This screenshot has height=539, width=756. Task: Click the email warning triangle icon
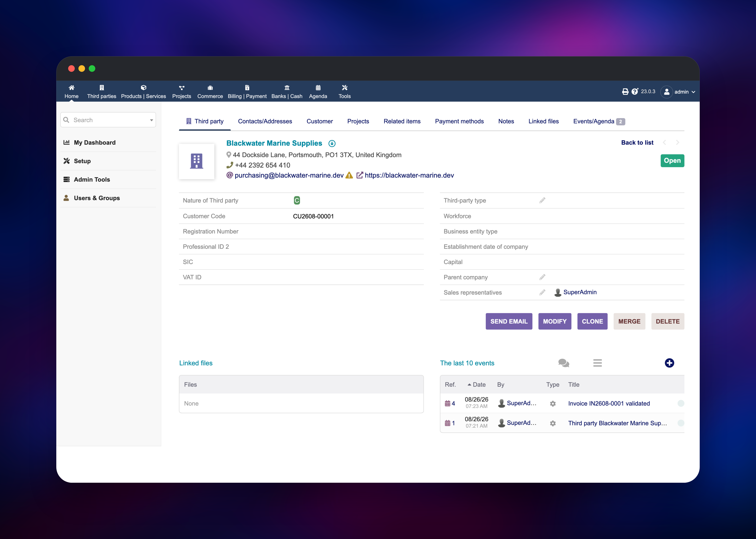[x=349, y=175]
